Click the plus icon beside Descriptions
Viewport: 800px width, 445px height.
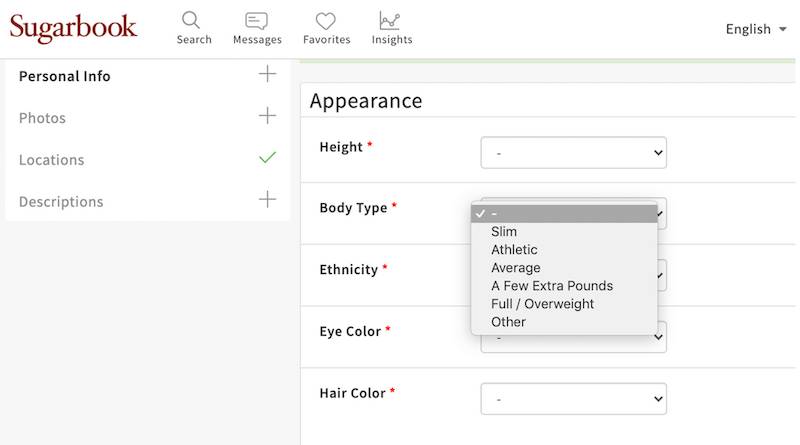click(267, 200)
